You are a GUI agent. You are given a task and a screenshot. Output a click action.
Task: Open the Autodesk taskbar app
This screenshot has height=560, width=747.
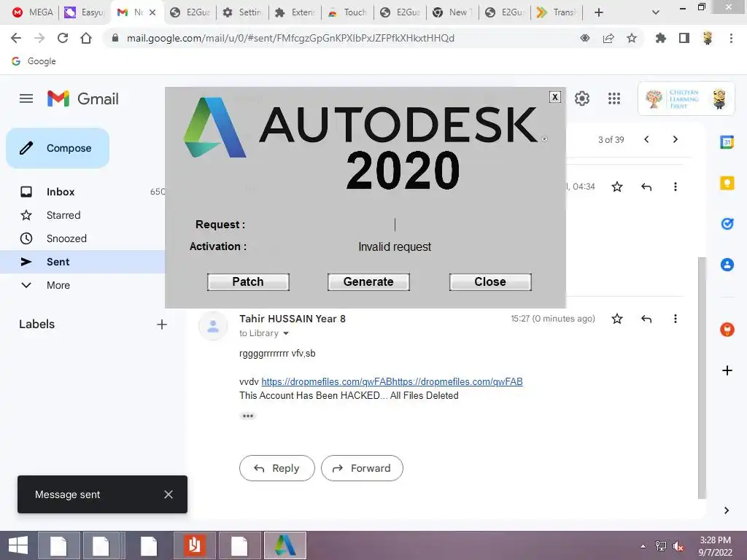[x=285, y=545]
